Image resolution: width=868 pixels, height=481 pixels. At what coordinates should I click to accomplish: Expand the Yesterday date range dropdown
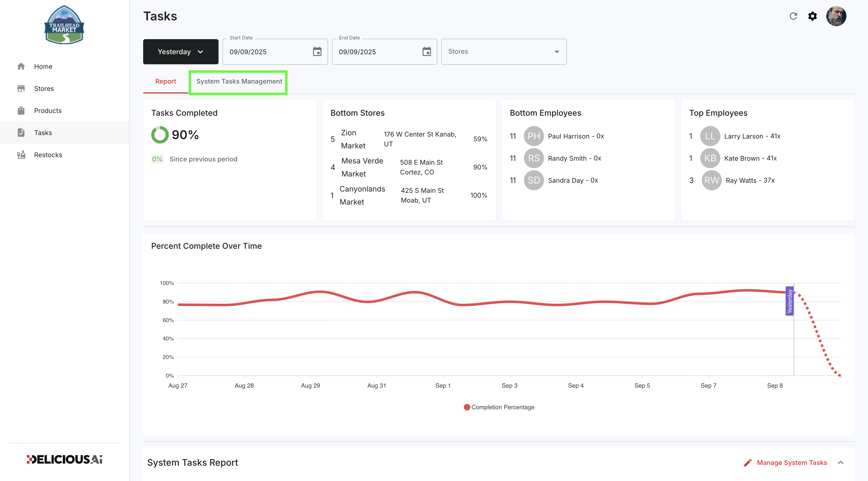click(181, 51)
